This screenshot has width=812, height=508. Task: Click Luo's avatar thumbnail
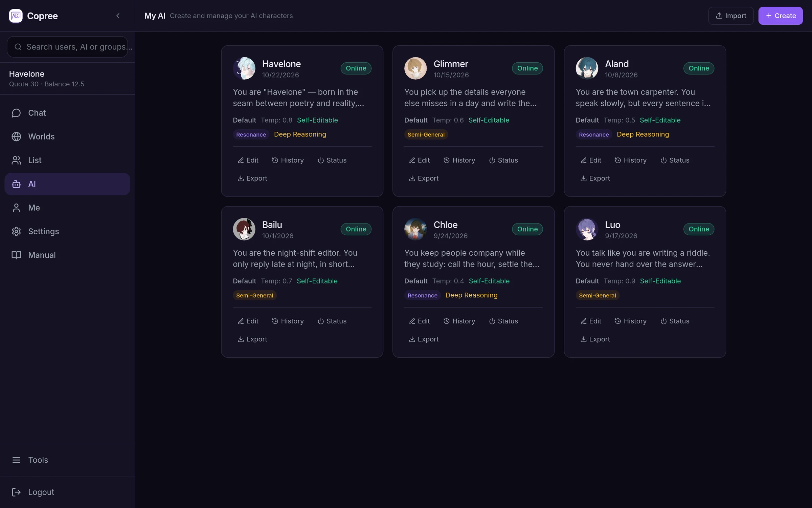tap(587, 229)
